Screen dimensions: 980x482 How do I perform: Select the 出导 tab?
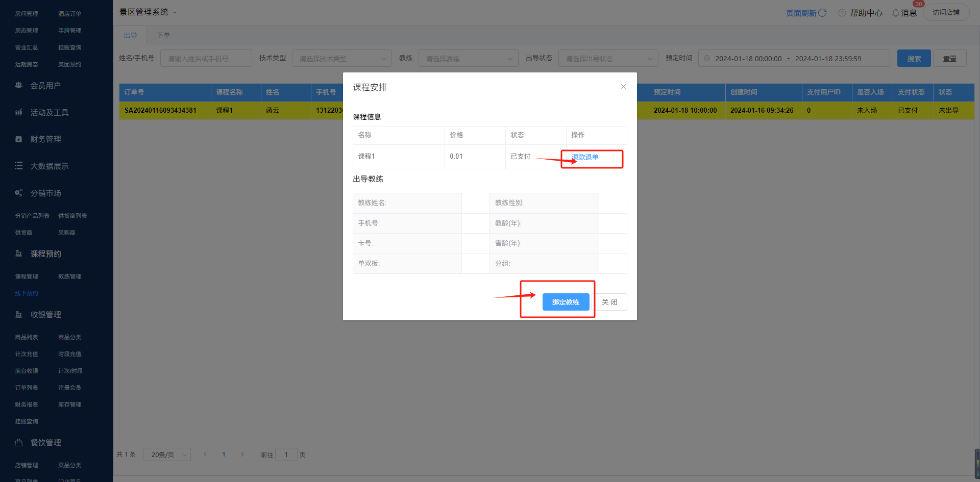pos(130,36)
